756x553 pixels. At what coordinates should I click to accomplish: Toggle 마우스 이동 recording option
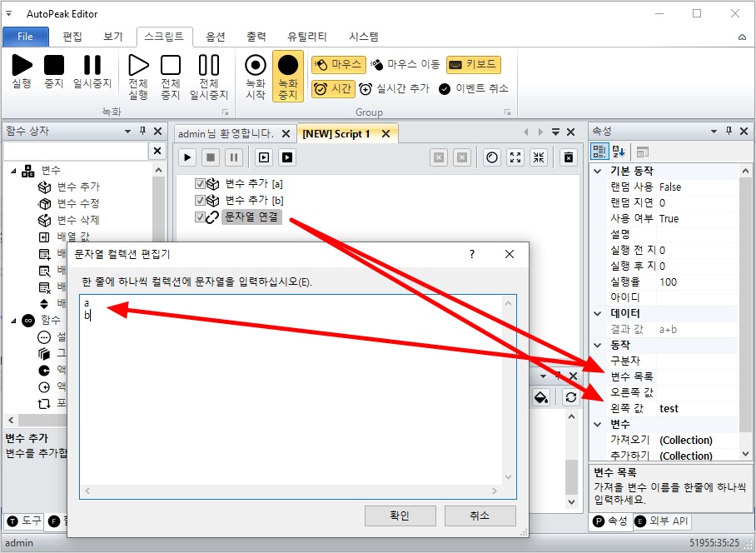coord(405,65)
